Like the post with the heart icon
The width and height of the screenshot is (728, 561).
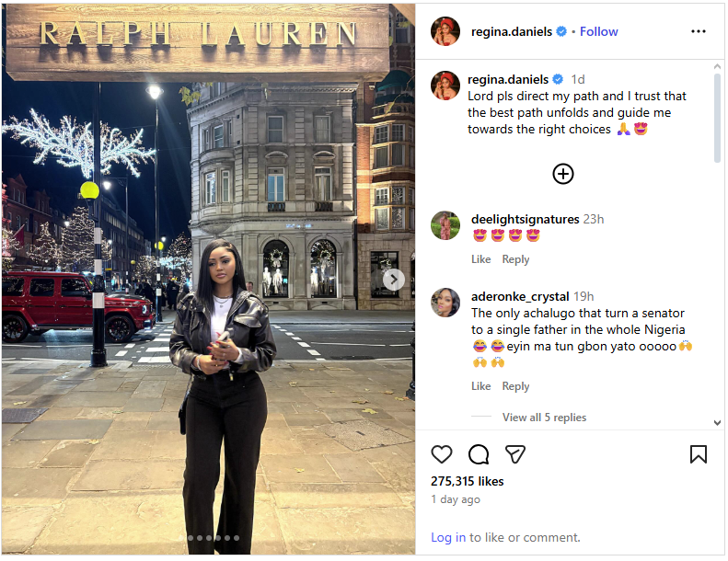pyautogui.click(x=441, y=453)
